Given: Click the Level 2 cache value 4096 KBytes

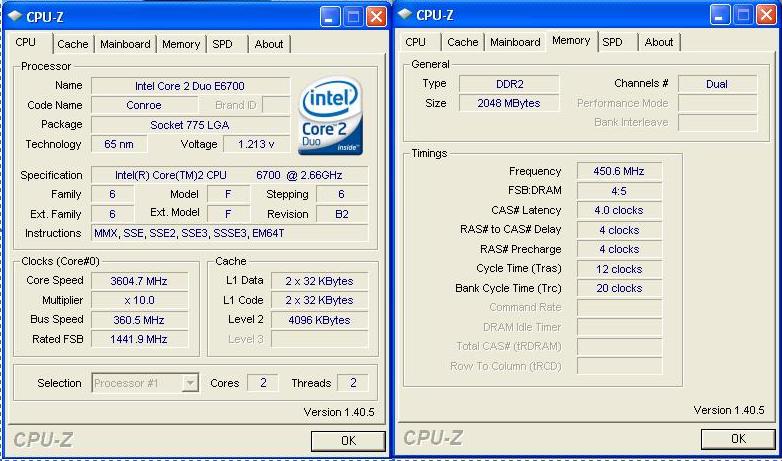Looking at the screenshot, I should tap(319, 320).
